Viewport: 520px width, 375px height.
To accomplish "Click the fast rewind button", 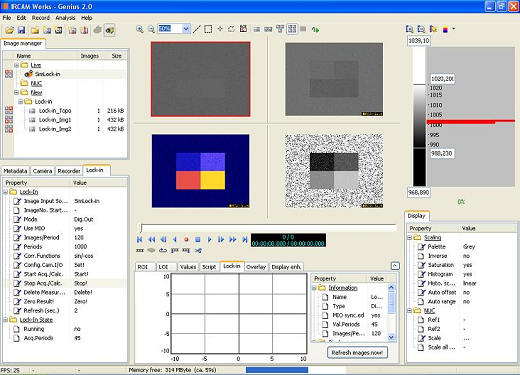I will coord(152,239).
